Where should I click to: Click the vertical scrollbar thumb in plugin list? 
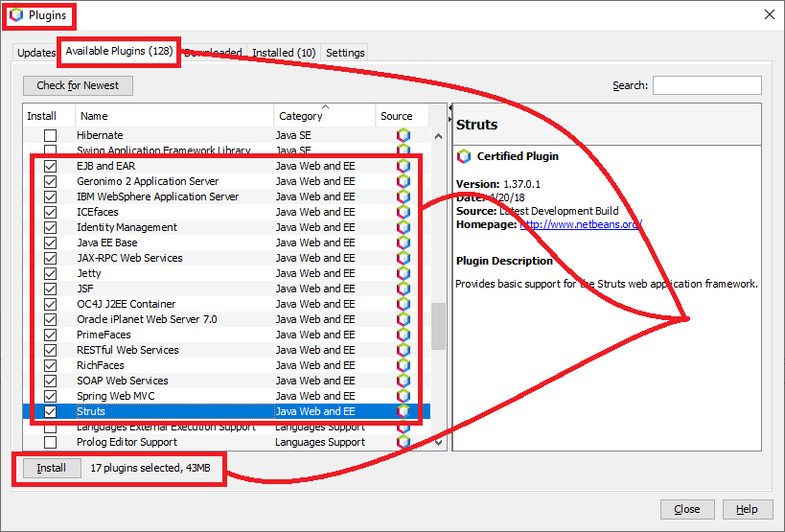439,326
